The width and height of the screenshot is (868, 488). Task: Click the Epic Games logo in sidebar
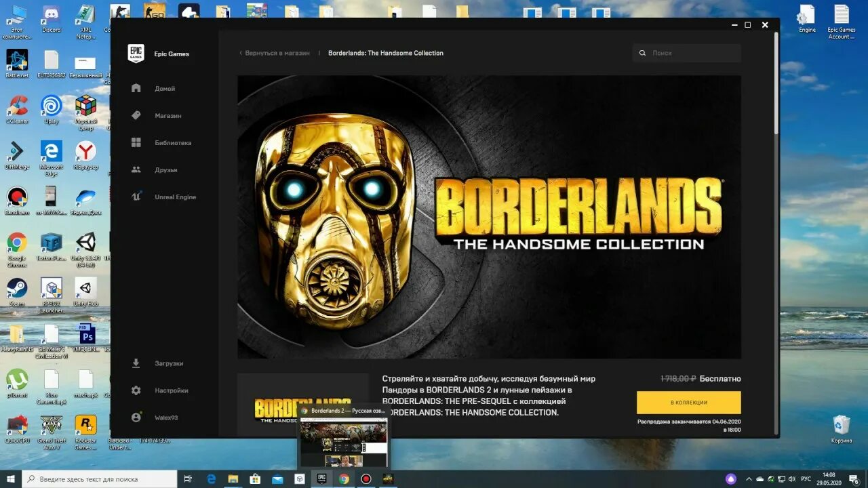coord(136,54)
